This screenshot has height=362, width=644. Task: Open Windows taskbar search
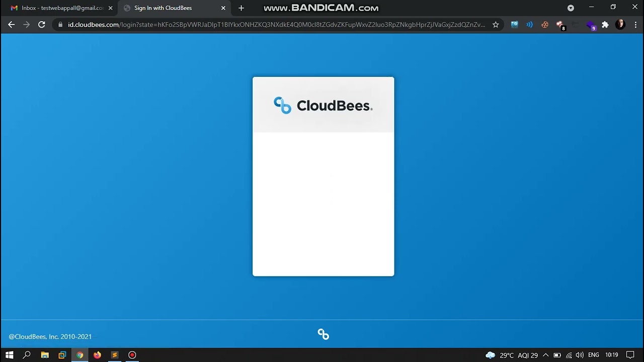click(x=27, y=355)
